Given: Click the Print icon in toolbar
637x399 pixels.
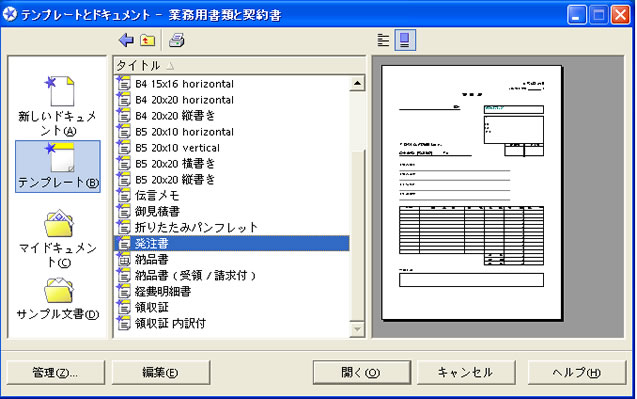Looking at the screenshot, I should tap(177, 40).
